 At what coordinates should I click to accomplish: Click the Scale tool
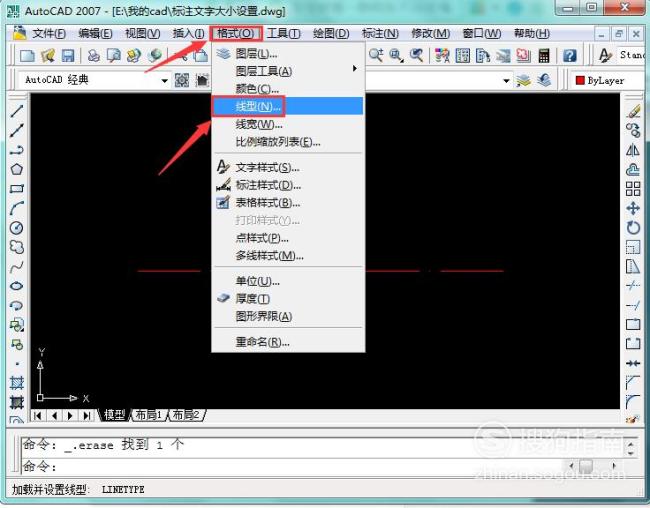click(x=633, y=247)
